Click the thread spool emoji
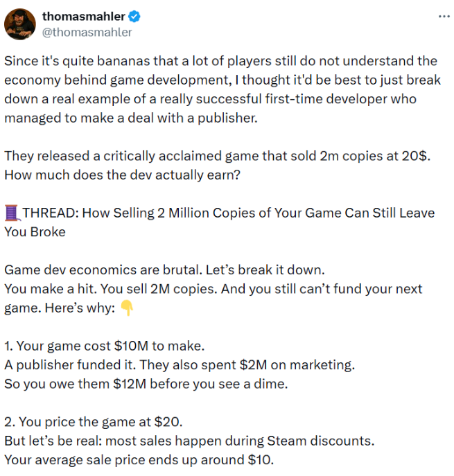Screen dimensions: 454x476 tap(12, 213)
